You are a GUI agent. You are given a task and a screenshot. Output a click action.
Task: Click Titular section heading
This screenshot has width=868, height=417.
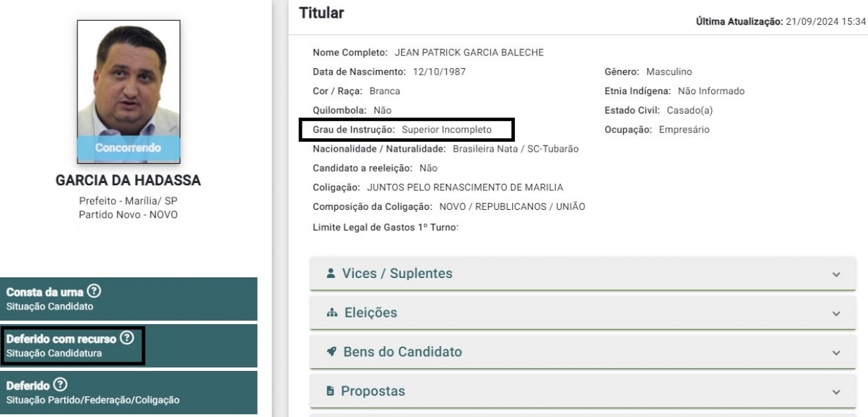(322, 12)
